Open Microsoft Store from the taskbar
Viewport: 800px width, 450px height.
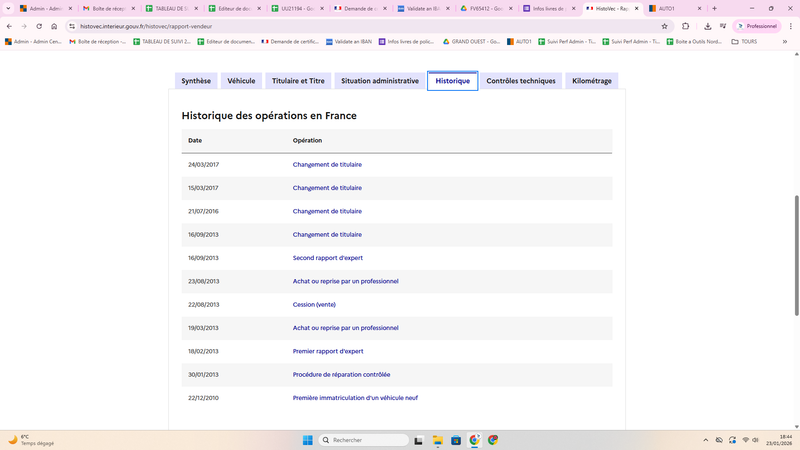tap(456, 440)
